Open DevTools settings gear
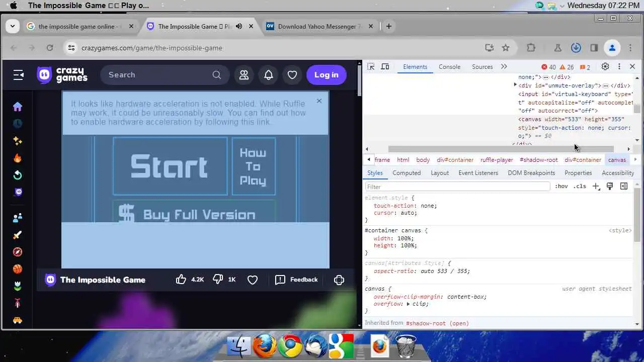644x362 pixels. [x=605, y=66]
